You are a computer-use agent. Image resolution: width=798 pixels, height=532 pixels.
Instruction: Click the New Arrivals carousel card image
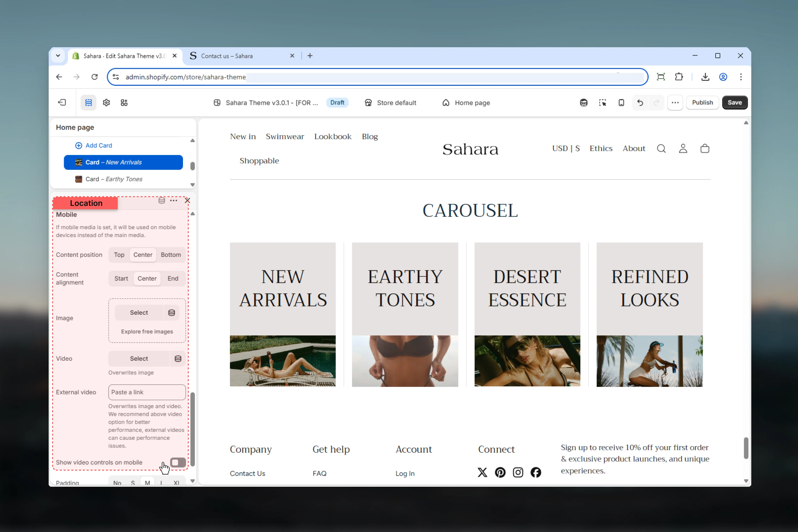pos(282,361)
